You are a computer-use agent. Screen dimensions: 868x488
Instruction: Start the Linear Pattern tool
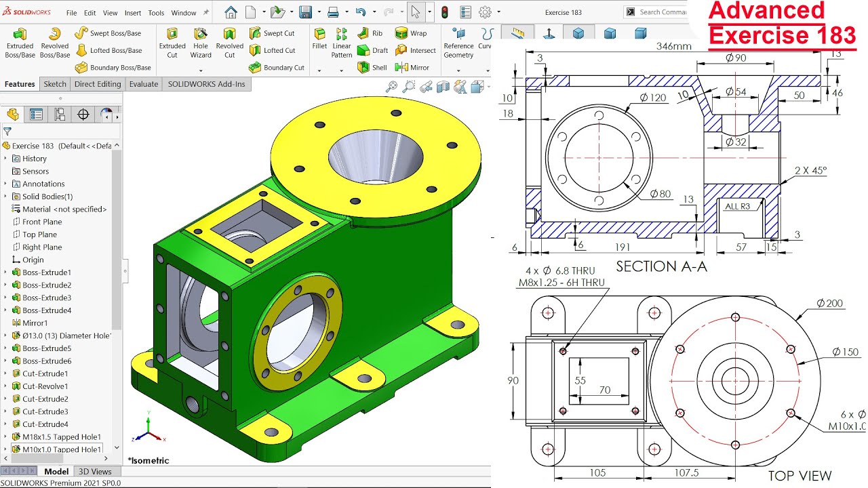coord(342,43)
